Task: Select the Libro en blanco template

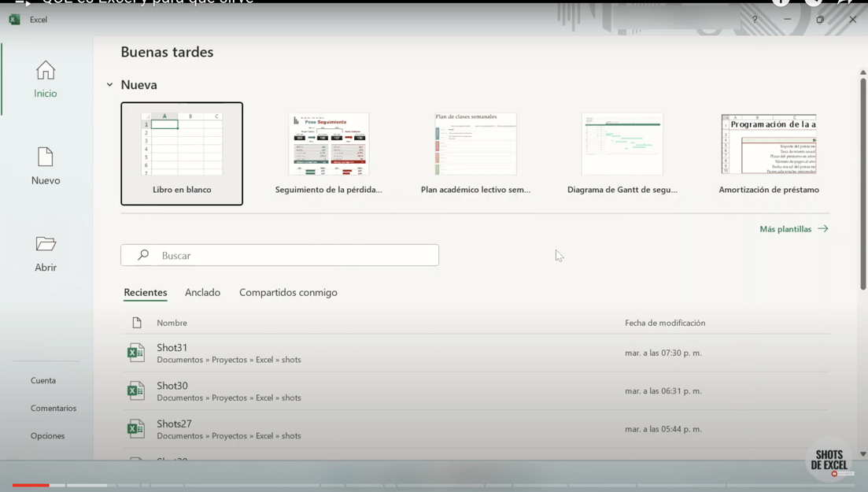Action: point(182,154)
